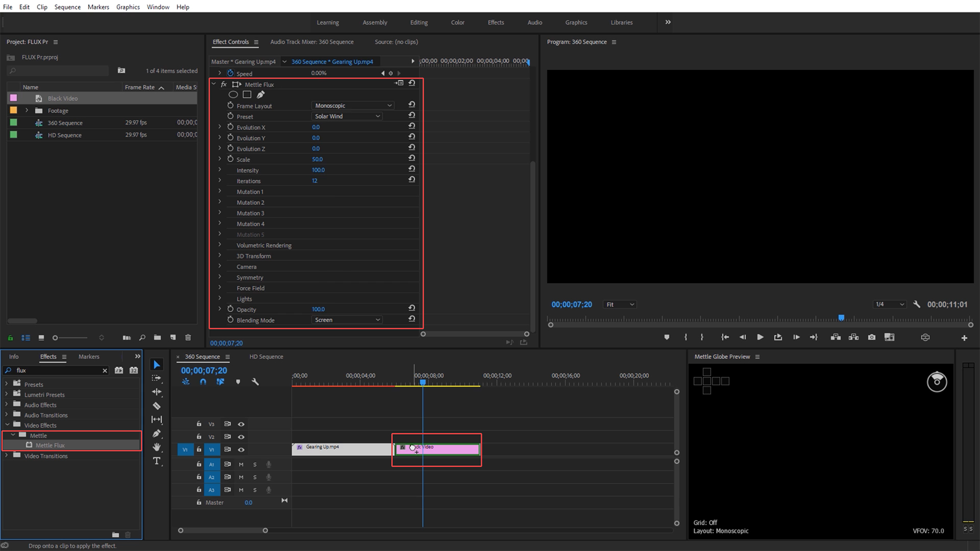980x551 pixels.
Task: Play the Program monitor sequence
Action: pos(760,337)
